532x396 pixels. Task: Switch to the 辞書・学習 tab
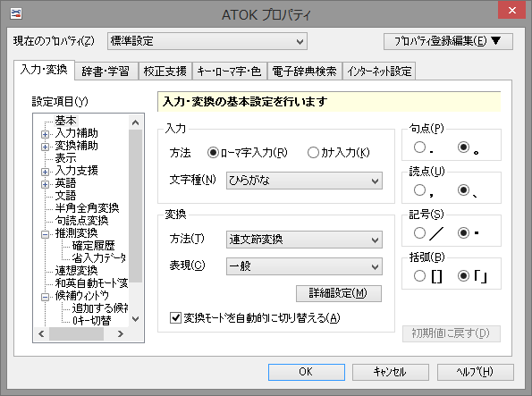pos(106,72)
